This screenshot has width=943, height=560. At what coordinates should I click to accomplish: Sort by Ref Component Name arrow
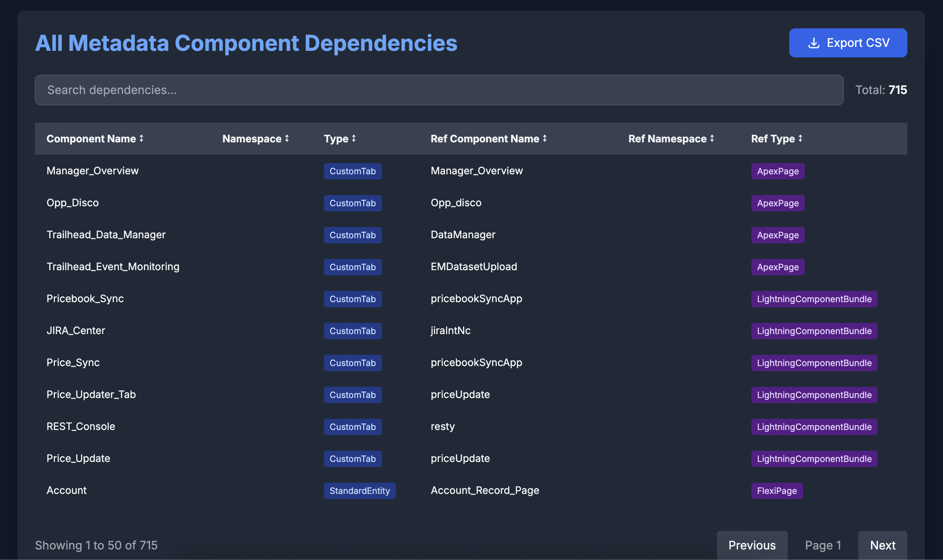click(x=545, y=138)
